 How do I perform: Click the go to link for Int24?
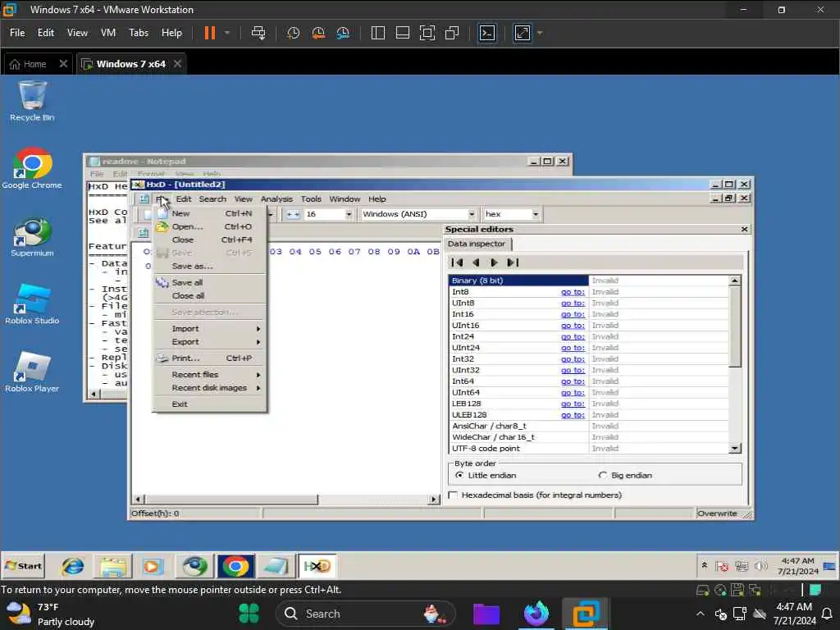(573, 337)
